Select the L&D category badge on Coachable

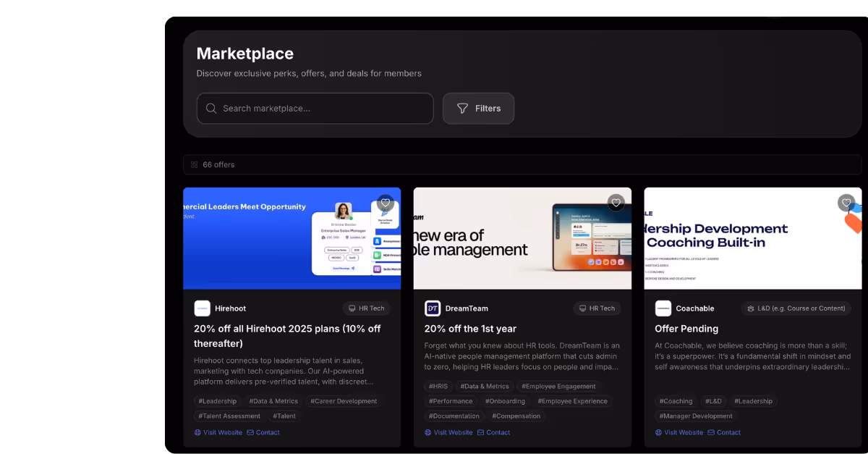click(796, 308)
